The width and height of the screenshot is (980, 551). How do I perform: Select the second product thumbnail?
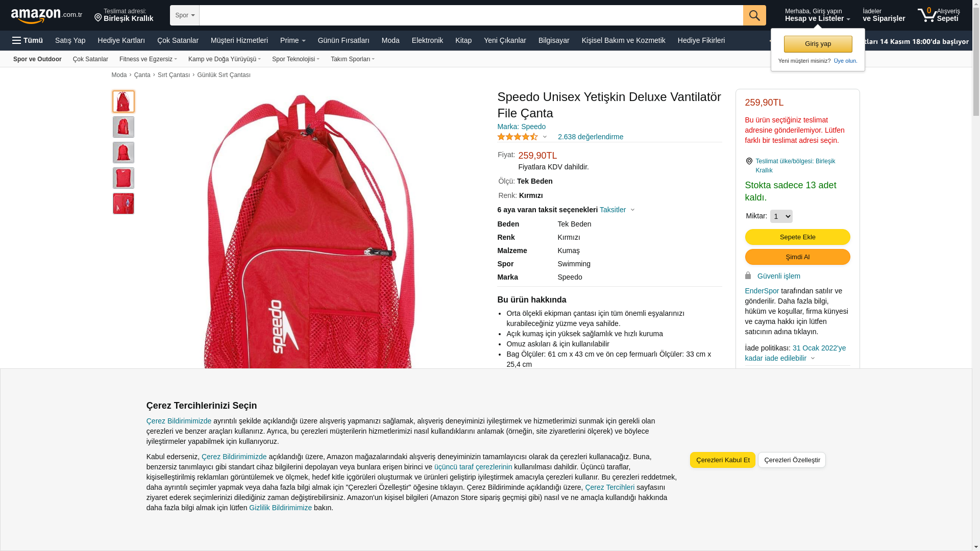[124, 127]
